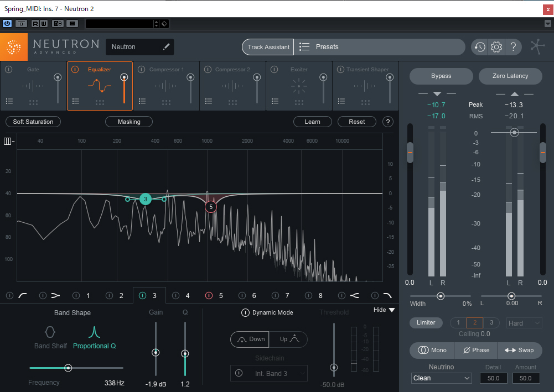Toggle the host plugin power button
The height and width of the screenshot is (392, 554).
[x=7, y=24]
